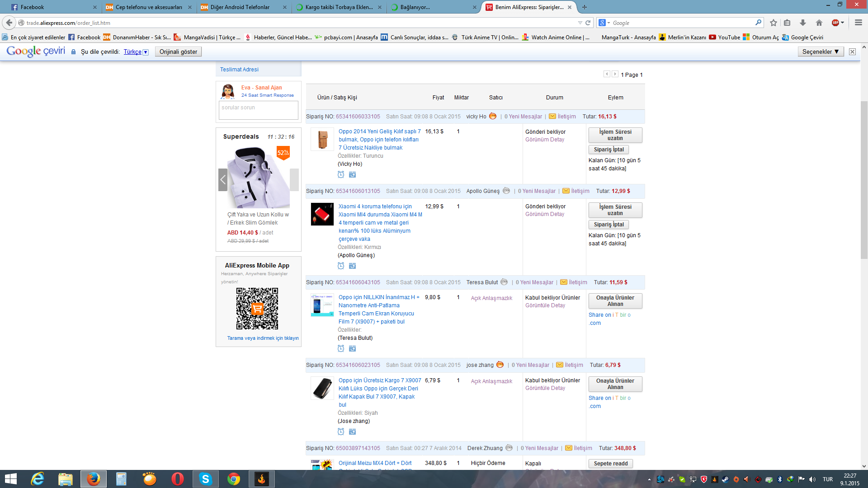Click previous page arrow in pagination

[x=607, y=74]
